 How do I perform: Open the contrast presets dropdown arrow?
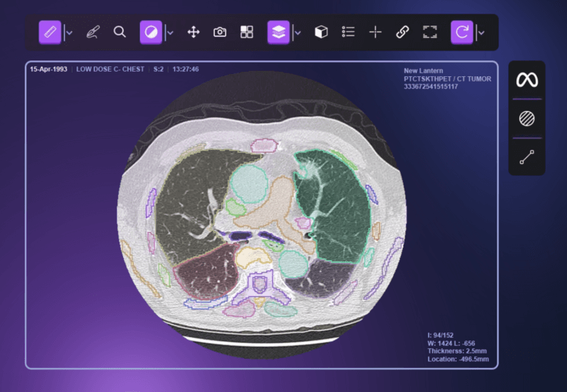[170, 33]
